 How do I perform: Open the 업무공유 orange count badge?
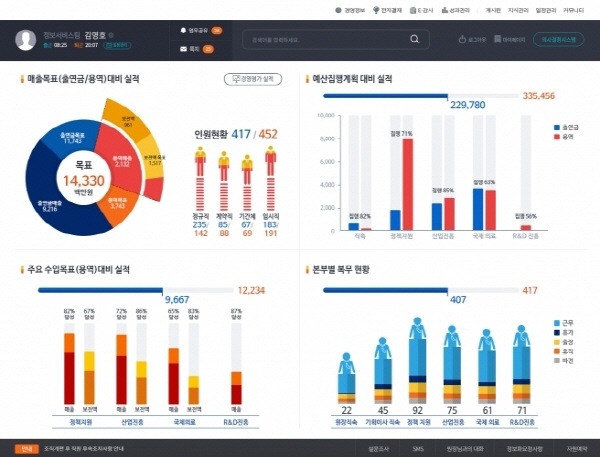click(x=217, y=30)
